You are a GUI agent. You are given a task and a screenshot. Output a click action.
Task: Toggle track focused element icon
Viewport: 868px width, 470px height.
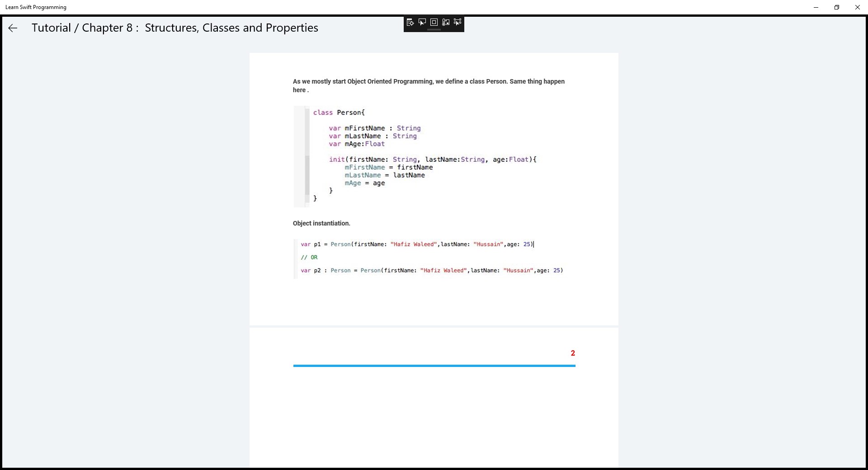458,22
